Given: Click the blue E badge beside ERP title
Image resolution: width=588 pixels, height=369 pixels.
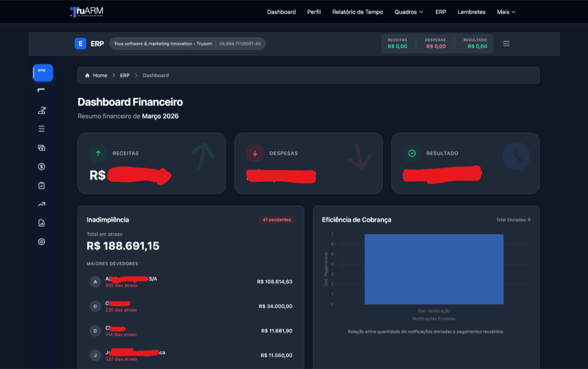Looking at the screenshot, I should coord(80,44).
